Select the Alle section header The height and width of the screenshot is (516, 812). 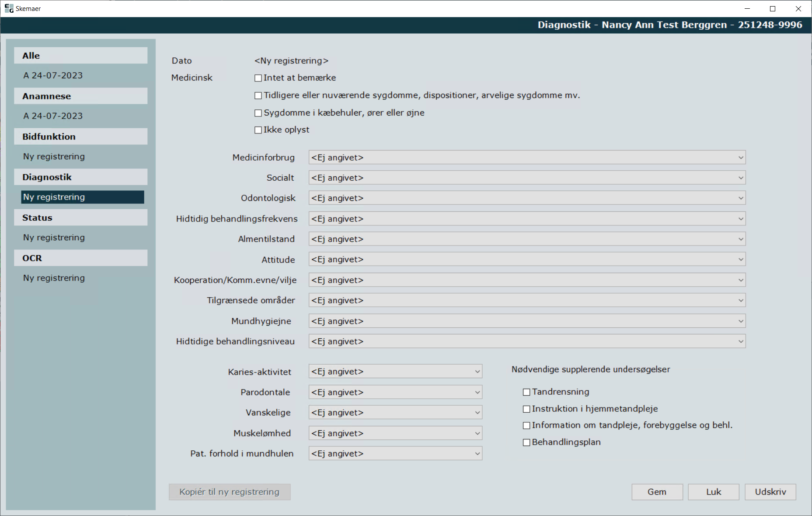click(81, 56)
